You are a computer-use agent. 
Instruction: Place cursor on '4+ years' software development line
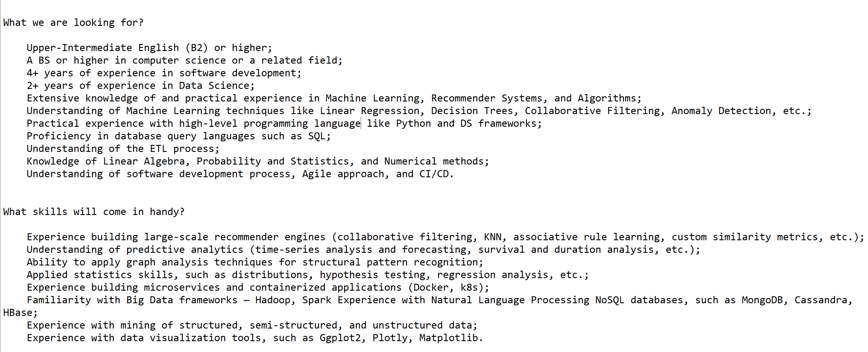50,73
